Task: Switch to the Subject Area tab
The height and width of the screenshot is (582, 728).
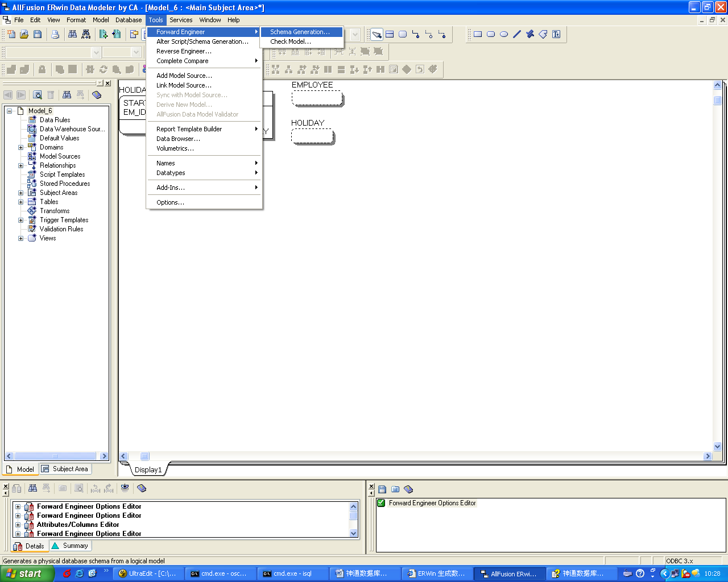Action: coord(65,469)
